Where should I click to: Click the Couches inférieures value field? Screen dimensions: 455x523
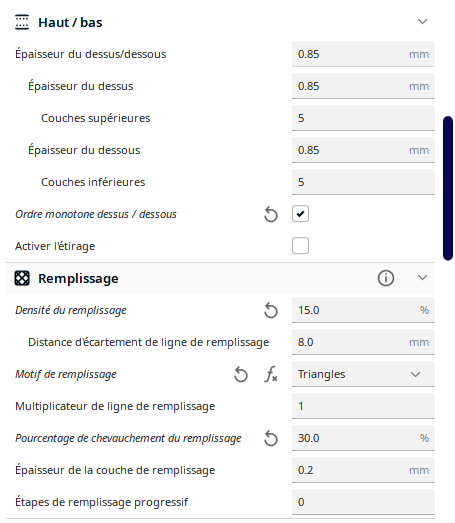pyautogui.click(x=363, y=182)
